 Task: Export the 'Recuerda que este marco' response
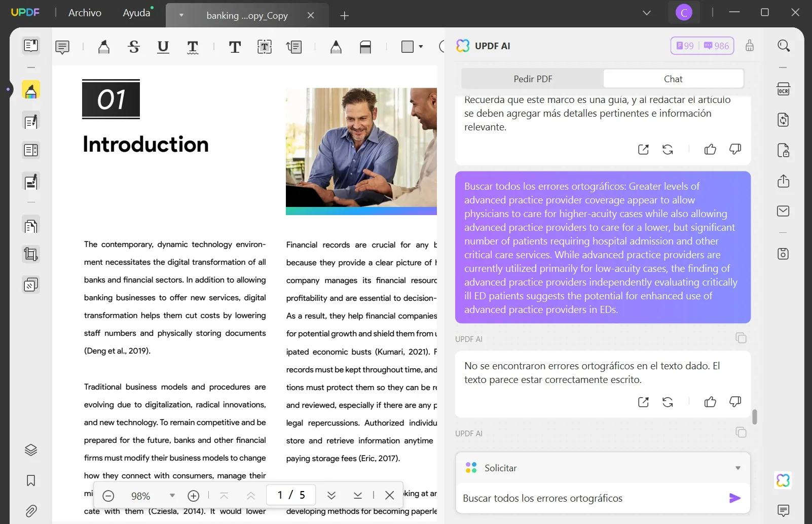(644, 149)
